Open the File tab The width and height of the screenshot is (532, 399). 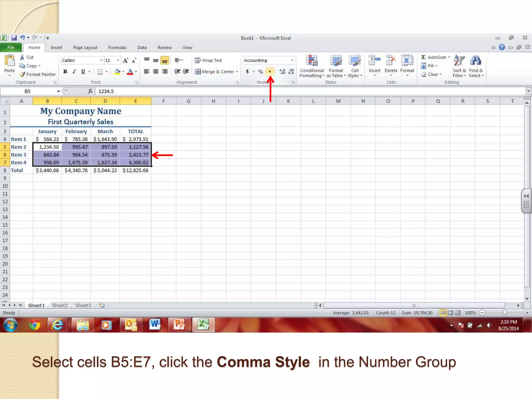(11, 48)
